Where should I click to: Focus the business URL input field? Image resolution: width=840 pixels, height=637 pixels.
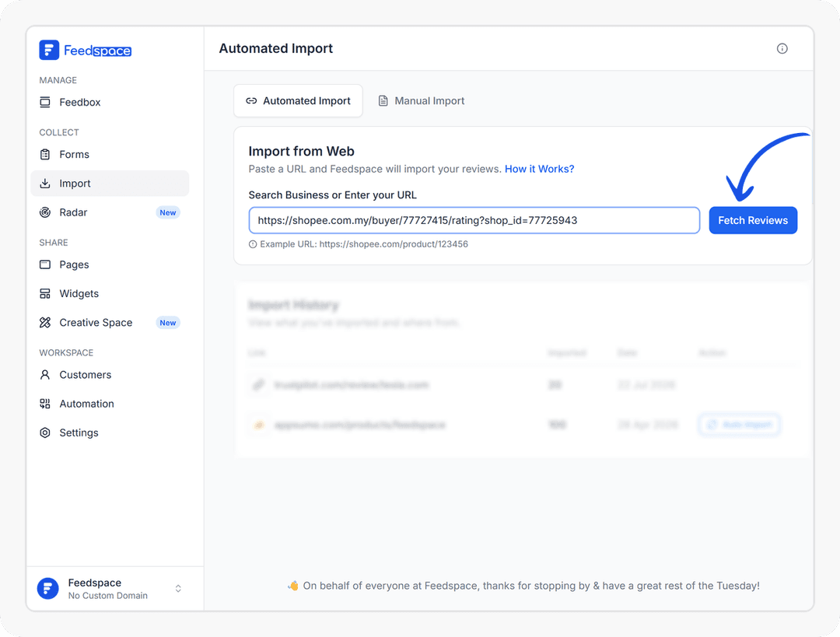click(x=474, y=220)
